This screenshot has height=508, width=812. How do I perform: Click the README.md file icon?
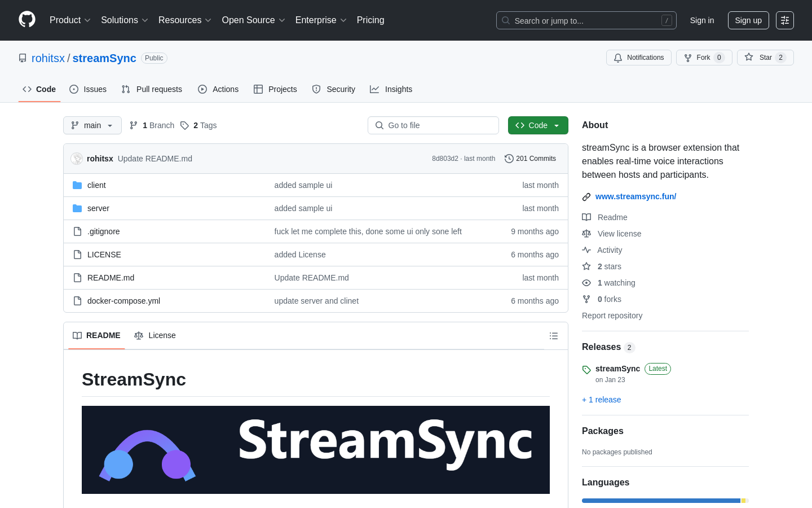click(77, 278)
